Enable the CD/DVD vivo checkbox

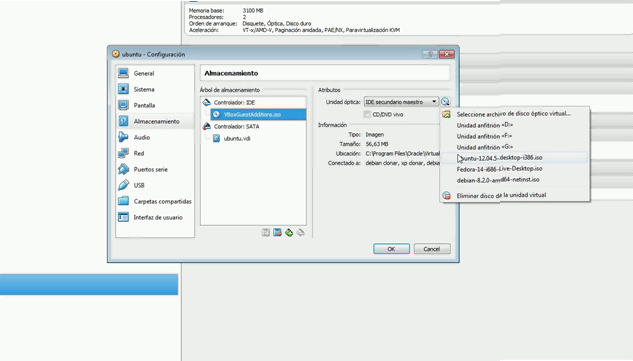[367, 115]
